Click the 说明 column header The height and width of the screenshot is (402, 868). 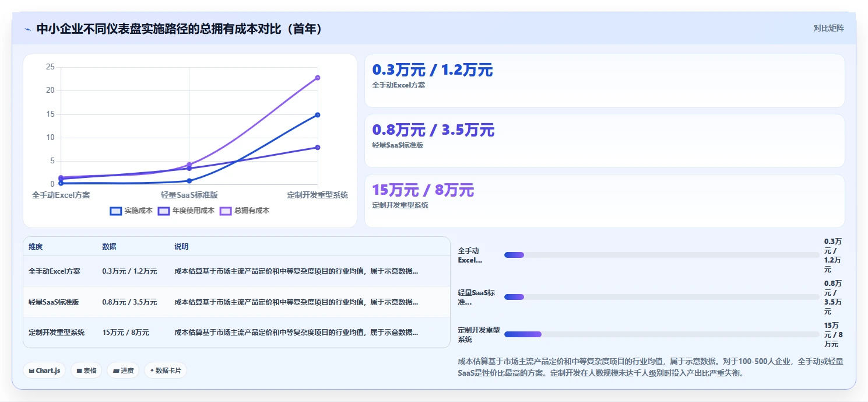click(181, 247)
